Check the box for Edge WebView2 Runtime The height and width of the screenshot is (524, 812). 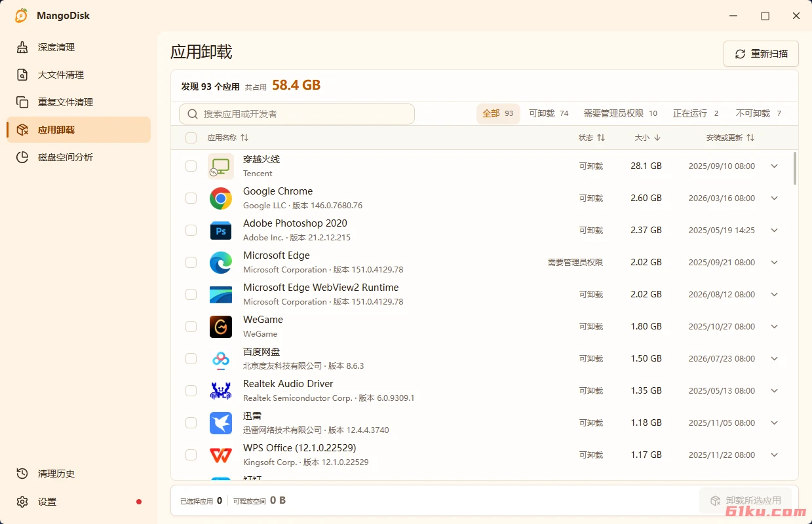tap(191, 295)
